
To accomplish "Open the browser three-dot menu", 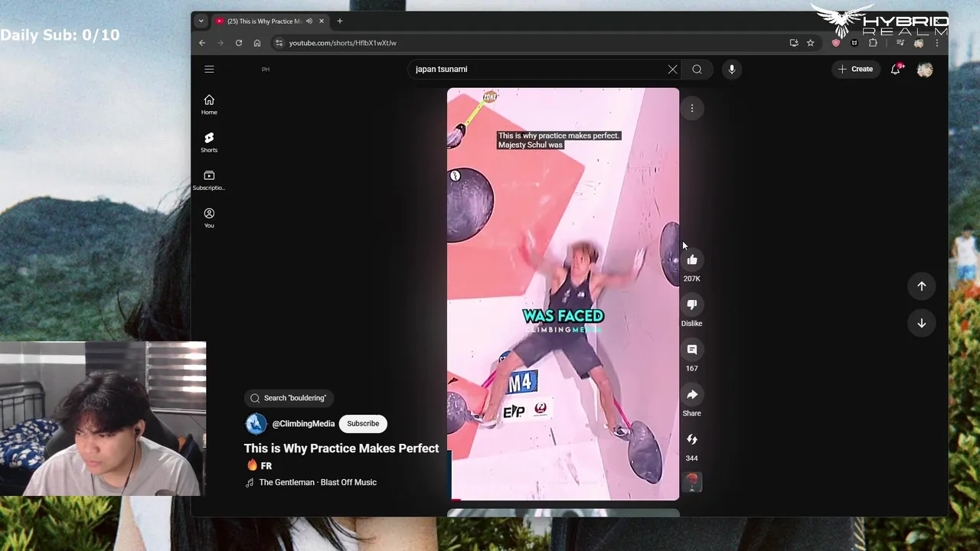I will tap(937, 43).
